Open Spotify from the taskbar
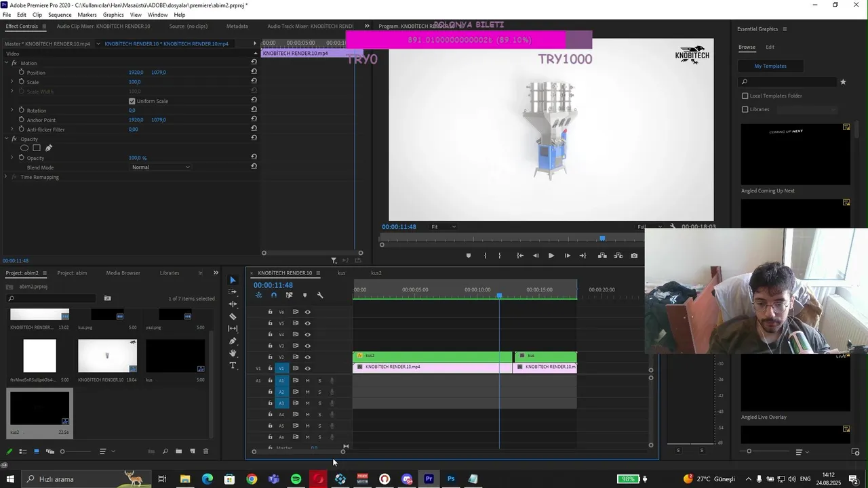The width and height of the screenshot is (868, 488). (296, 479)
